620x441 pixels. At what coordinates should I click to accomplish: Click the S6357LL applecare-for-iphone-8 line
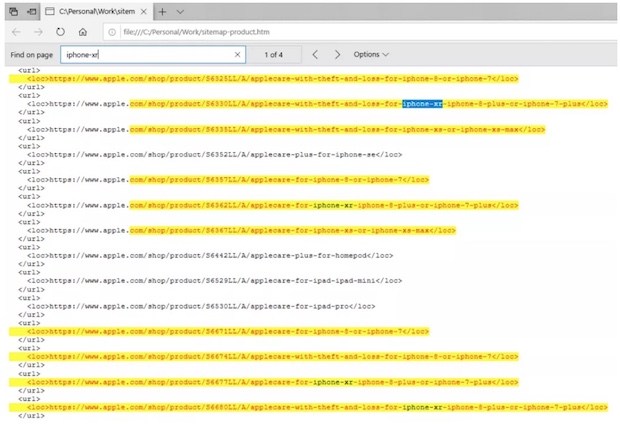(x=228, y=180)
